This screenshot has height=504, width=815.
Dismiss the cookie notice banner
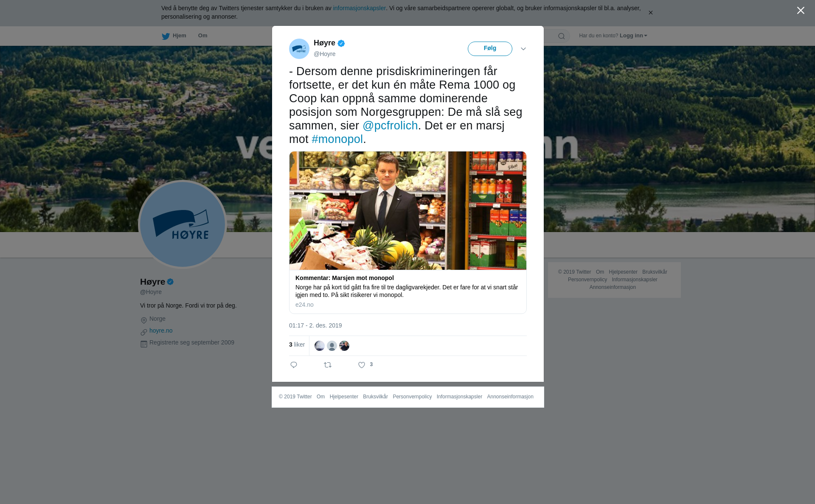pos(650,13)
